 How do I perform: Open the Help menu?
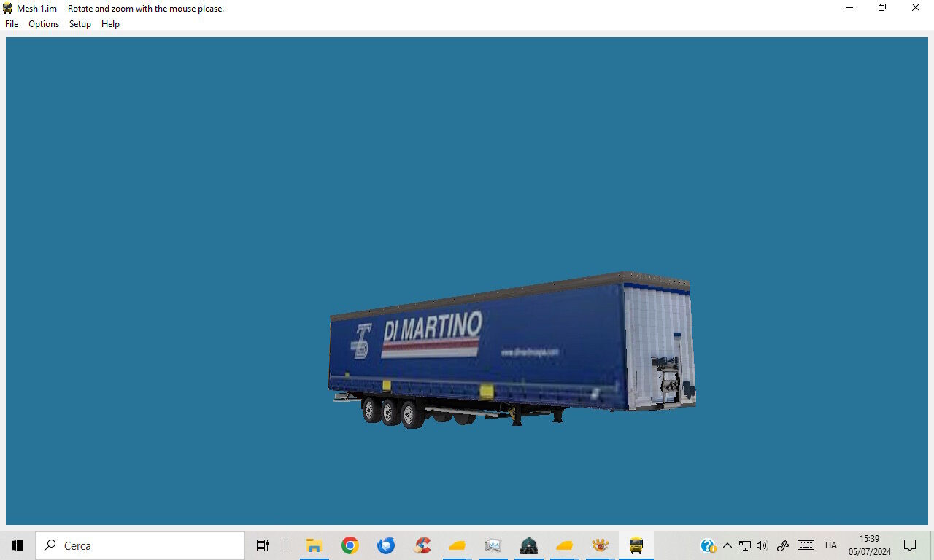pyautogui.click(x=110, y=24)
